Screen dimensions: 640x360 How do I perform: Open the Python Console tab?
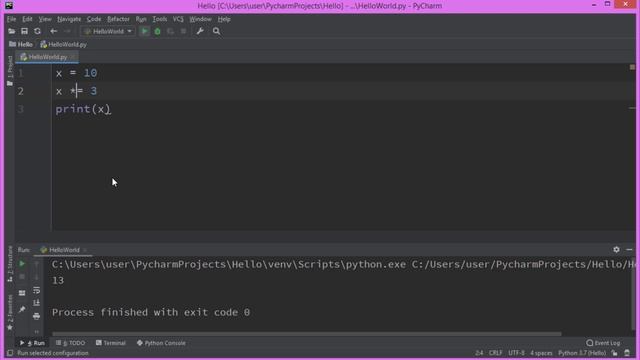pos(161,343)
